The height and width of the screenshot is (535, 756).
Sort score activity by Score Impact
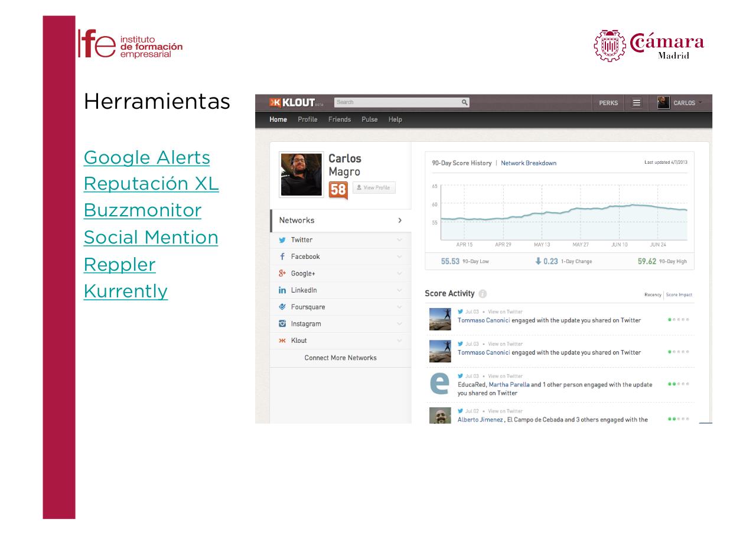(x=679, y=294)
